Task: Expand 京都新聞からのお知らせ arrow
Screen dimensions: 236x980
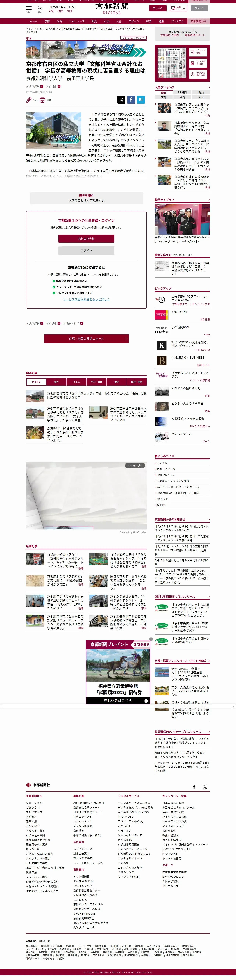Action: click(209, 519)
